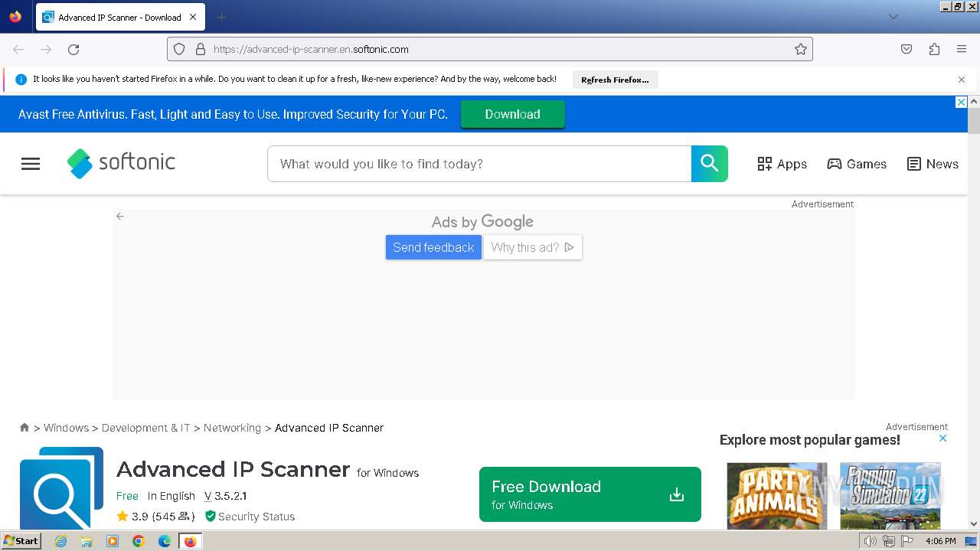Open Development & IT breadcrumb link
980x551 pixels.
tap(145, 428)
